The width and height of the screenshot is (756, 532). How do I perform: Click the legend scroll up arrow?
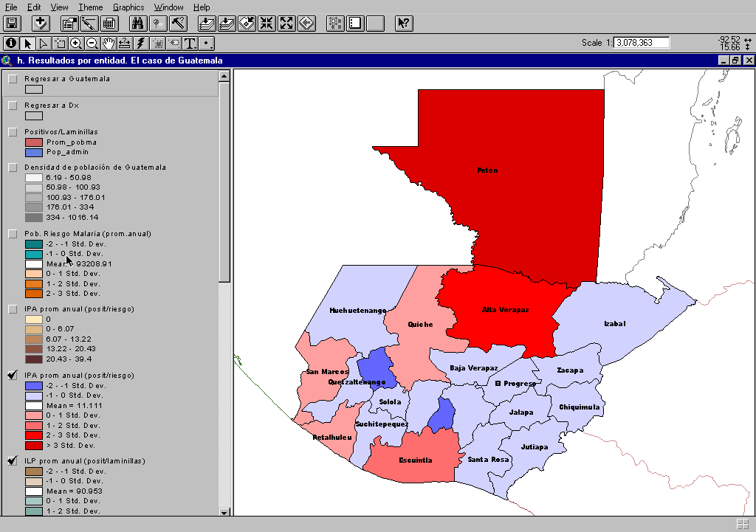(x=224, y=75)
